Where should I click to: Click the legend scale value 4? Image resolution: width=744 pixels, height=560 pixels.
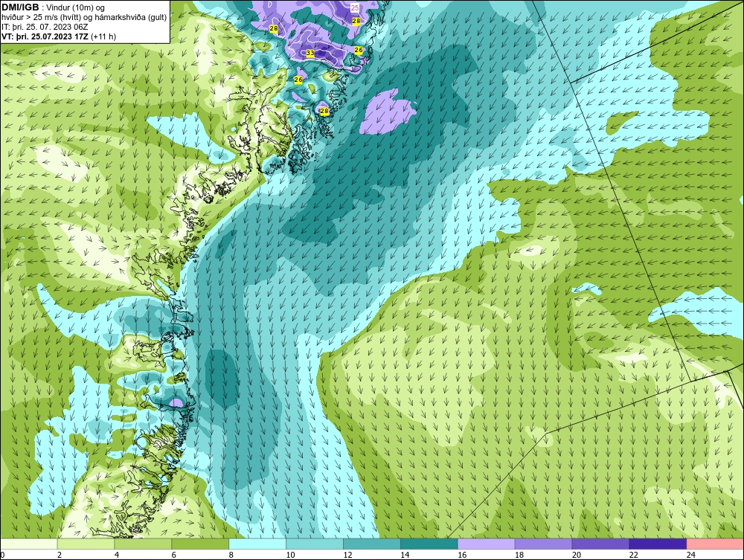point(117,555)
